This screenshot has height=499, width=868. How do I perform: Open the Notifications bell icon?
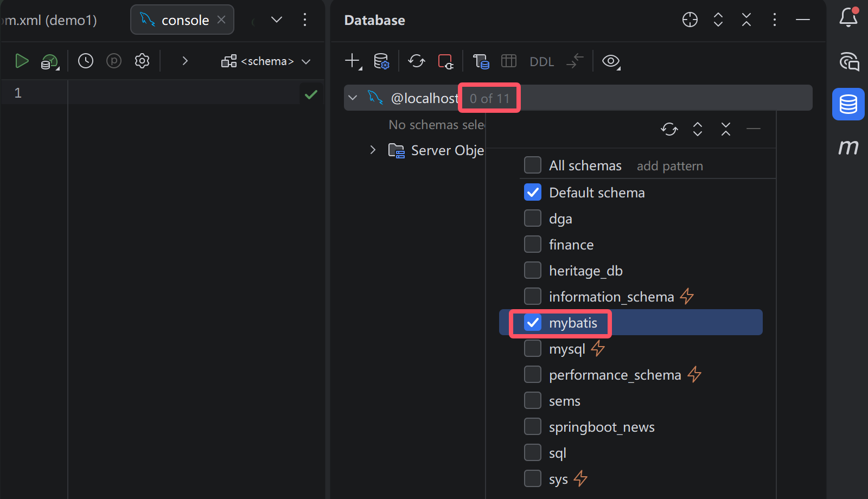(x=848, y=18)
